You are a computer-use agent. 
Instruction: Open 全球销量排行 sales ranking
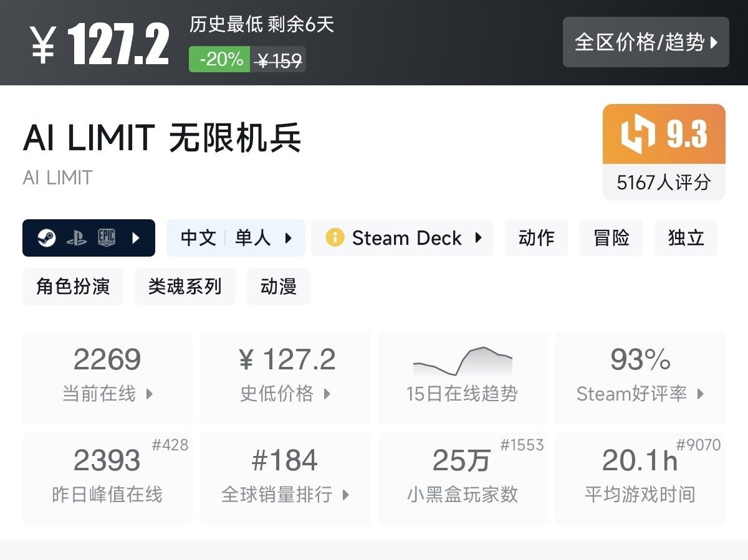(285, 478)
